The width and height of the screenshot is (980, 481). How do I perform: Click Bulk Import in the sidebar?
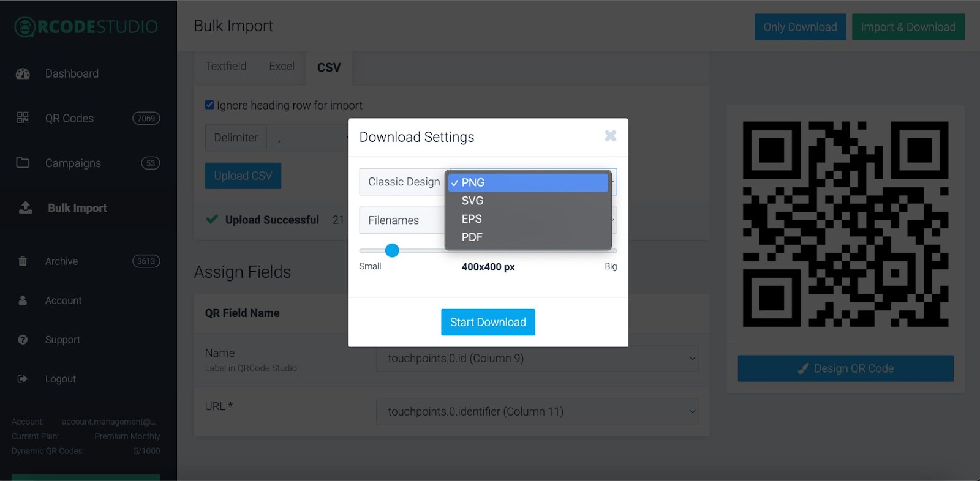[x=77, y=208]
